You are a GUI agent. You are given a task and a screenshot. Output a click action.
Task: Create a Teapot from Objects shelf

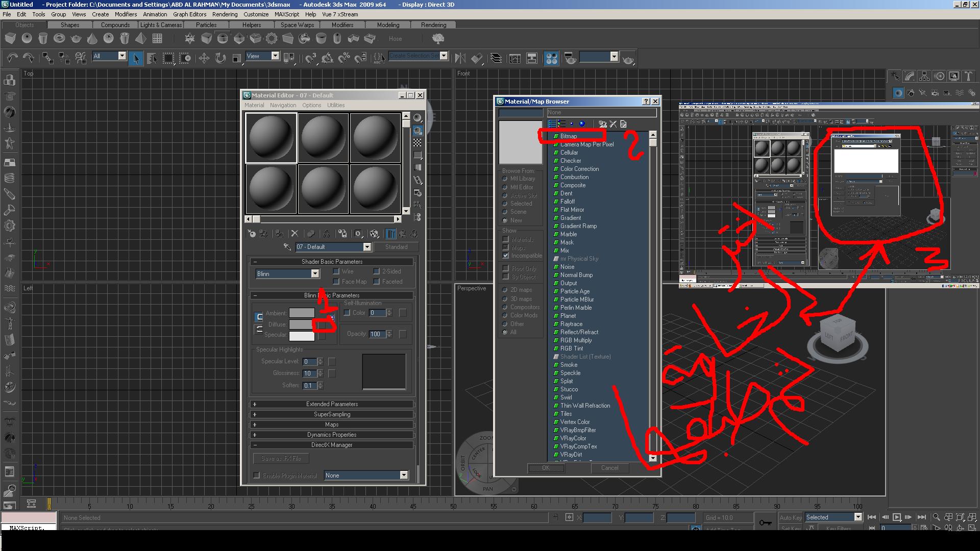[76, 38]
